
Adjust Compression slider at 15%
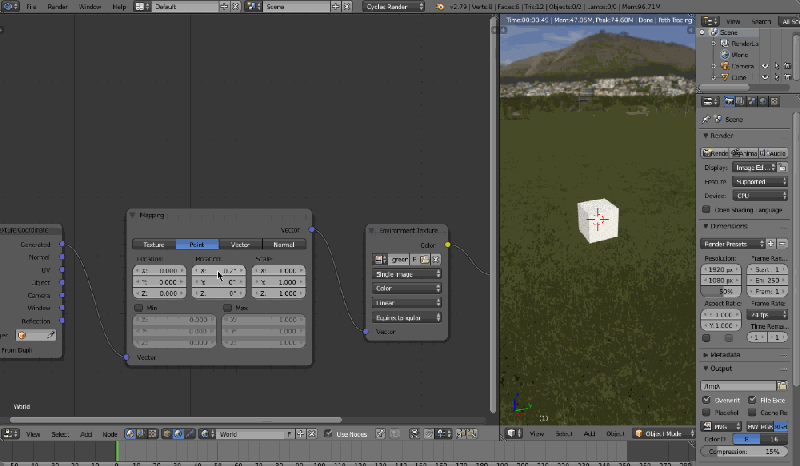pyautogui.click(x=744, y=451)
